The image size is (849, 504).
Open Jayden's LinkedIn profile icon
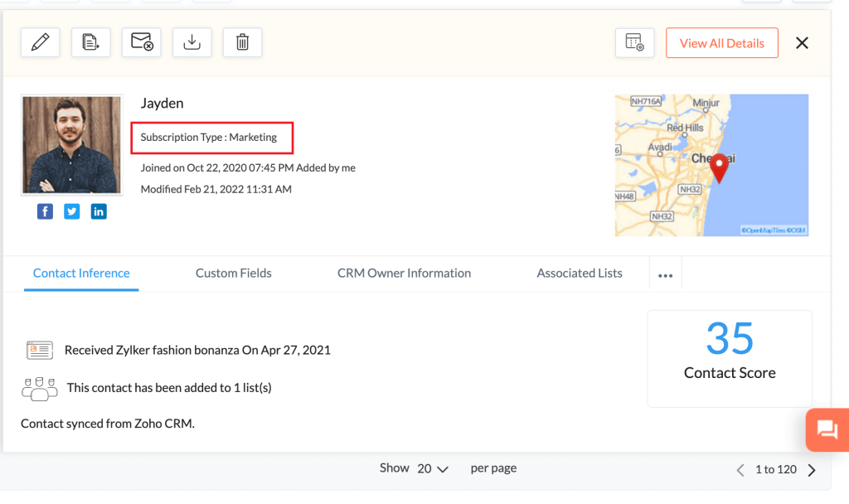99,211
